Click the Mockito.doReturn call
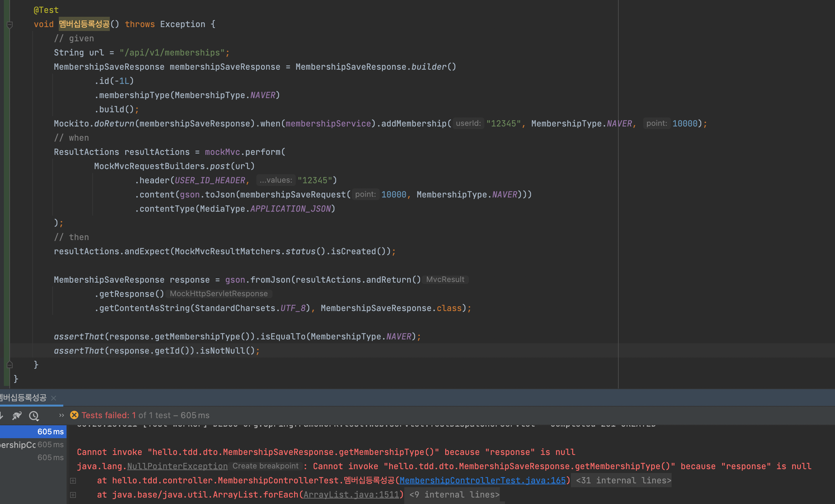Viewport: 835px width, 504px height. click(94, 124)
